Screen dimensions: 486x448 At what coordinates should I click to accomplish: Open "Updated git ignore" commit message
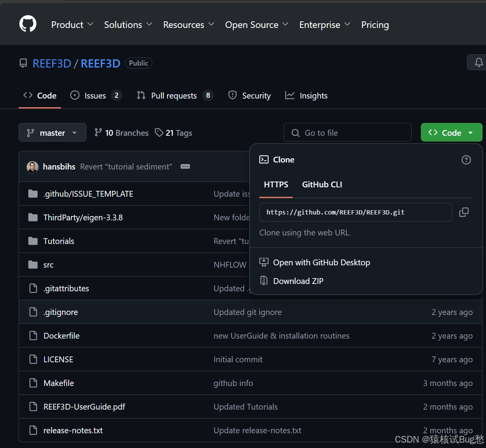tap(248, 312)
